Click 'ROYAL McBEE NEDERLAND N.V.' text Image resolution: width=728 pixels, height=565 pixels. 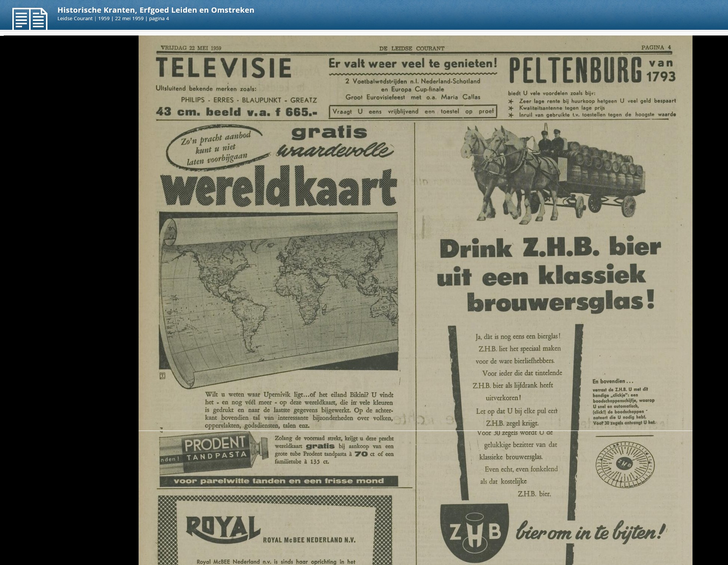pyautogui.click(x=309, y=540)
